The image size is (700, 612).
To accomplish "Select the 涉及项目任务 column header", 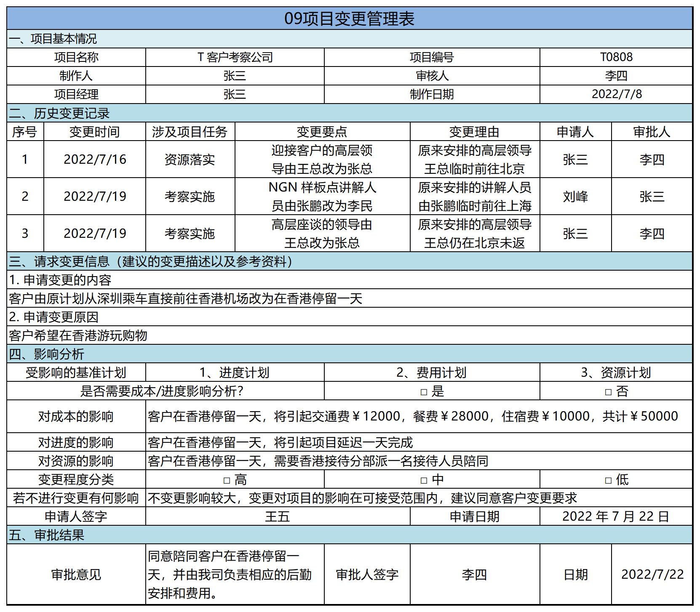I will tap(190, 132).
